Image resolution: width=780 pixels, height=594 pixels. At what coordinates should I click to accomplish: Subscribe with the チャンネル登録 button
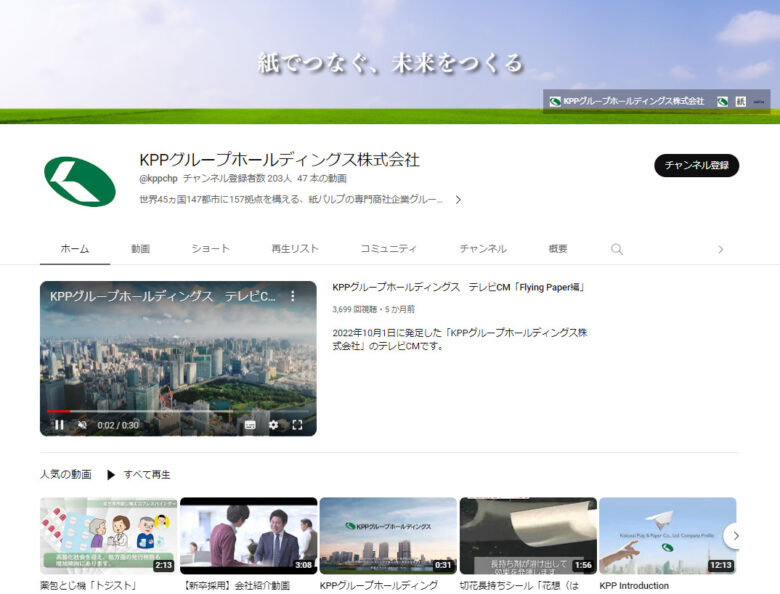coord(696,165)
